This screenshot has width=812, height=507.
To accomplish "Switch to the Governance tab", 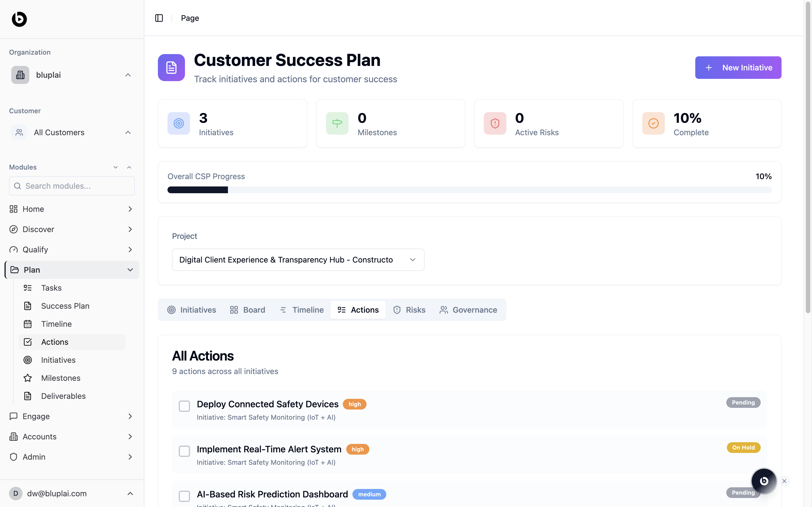I will coord(468,310).
